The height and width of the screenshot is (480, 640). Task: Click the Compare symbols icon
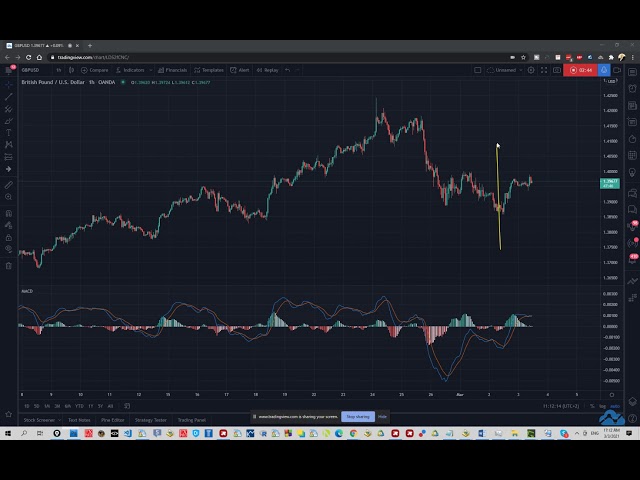(x=96, y=70)
